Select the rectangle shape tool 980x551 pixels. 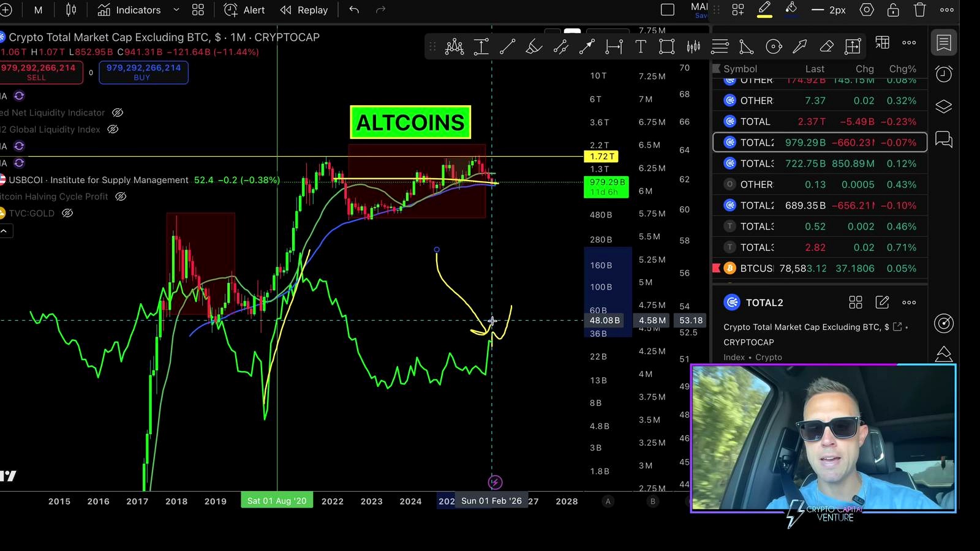pos(667,47)
